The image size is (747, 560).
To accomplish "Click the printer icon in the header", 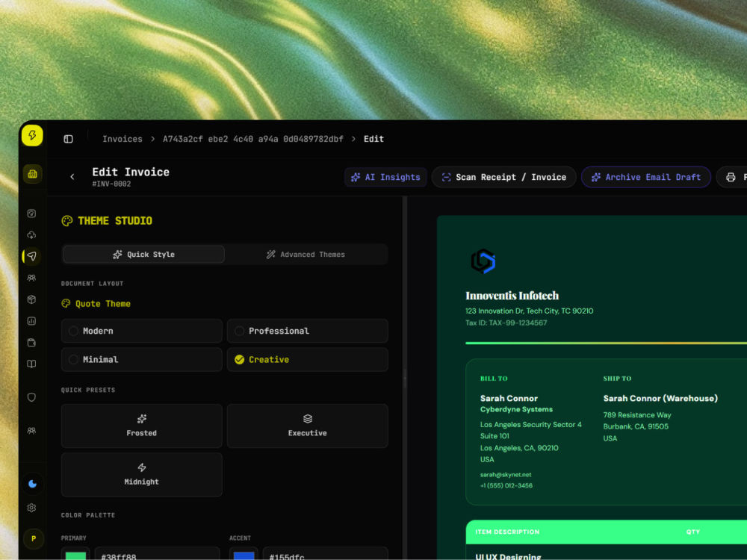I will coord(731,177).
